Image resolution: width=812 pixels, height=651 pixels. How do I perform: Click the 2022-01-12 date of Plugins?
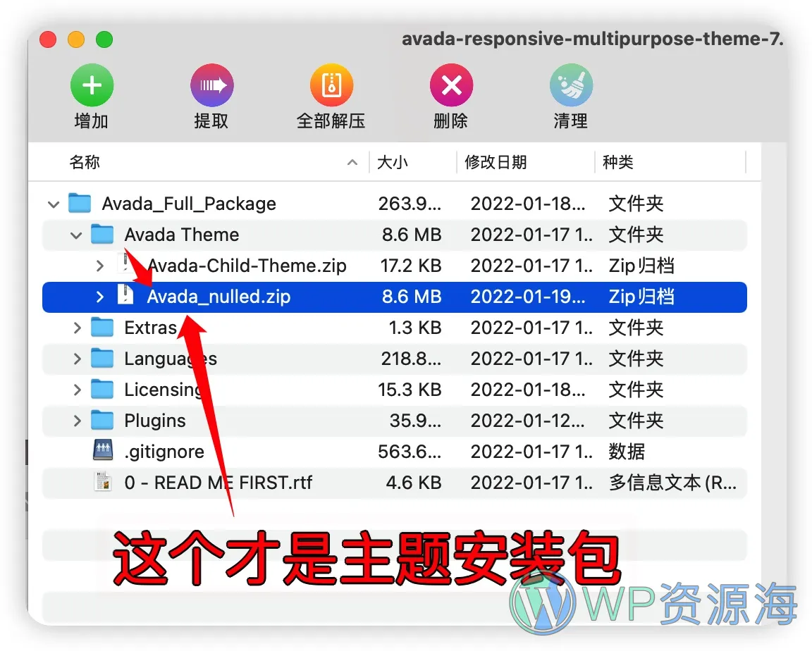pos(528,421)
